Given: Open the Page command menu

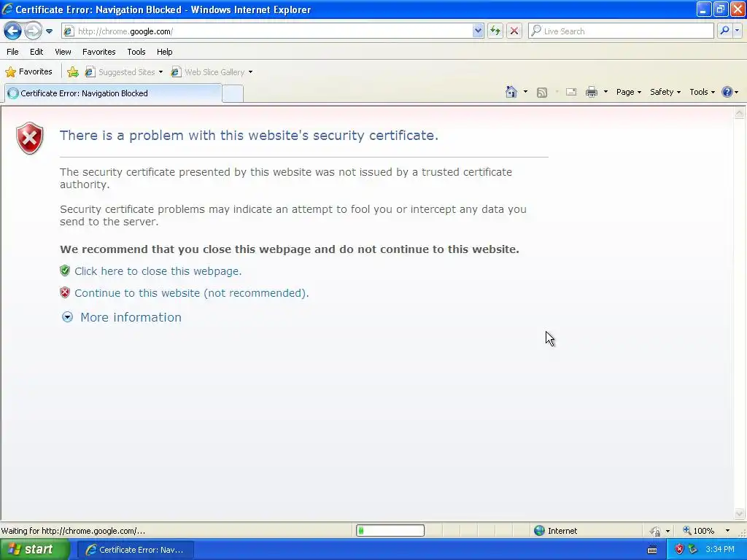Looking at the screenshot, I should [628, 92].
